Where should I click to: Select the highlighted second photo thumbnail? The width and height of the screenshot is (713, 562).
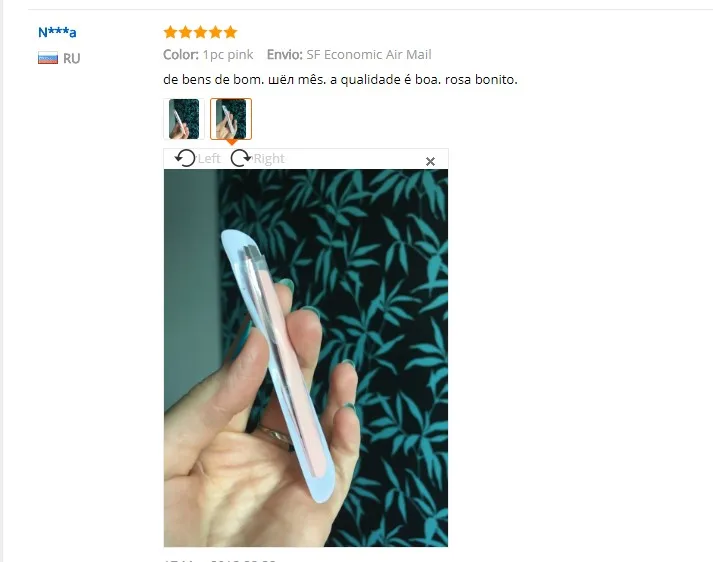tap(231, 119)
